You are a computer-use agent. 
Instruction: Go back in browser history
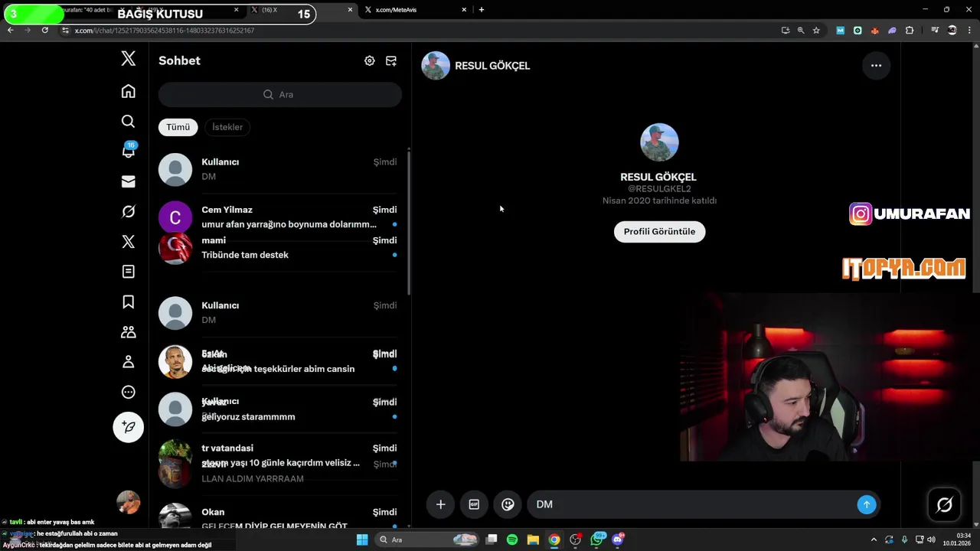pyautogui.click(x=11, y=30)
